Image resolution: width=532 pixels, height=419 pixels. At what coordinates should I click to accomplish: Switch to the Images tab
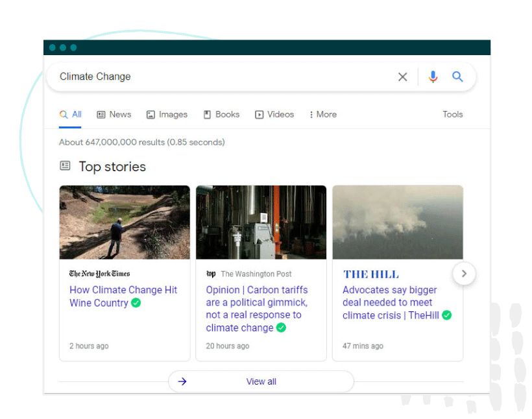pyautogui.click(x=167, y=115)
